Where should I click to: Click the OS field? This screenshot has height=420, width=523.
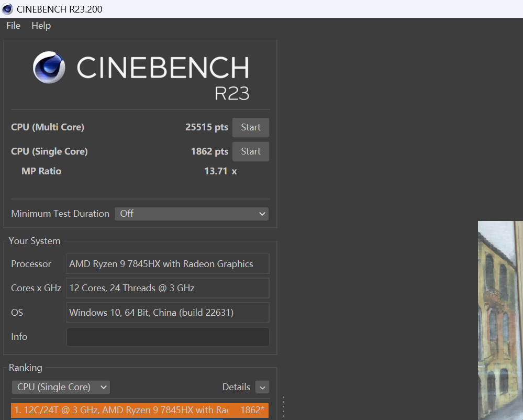coord(168,312)
